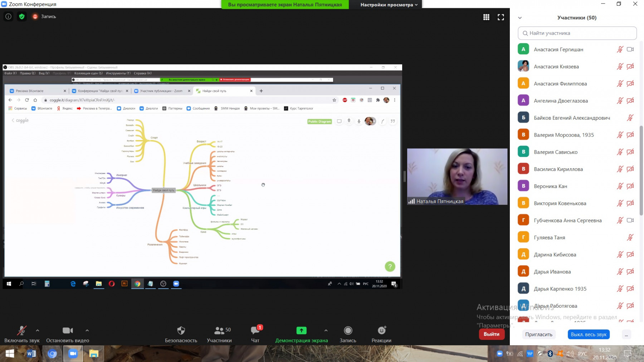Open Word from the Windows taskbar
This screenshot has height=362, width=644.
coord(31,354)
